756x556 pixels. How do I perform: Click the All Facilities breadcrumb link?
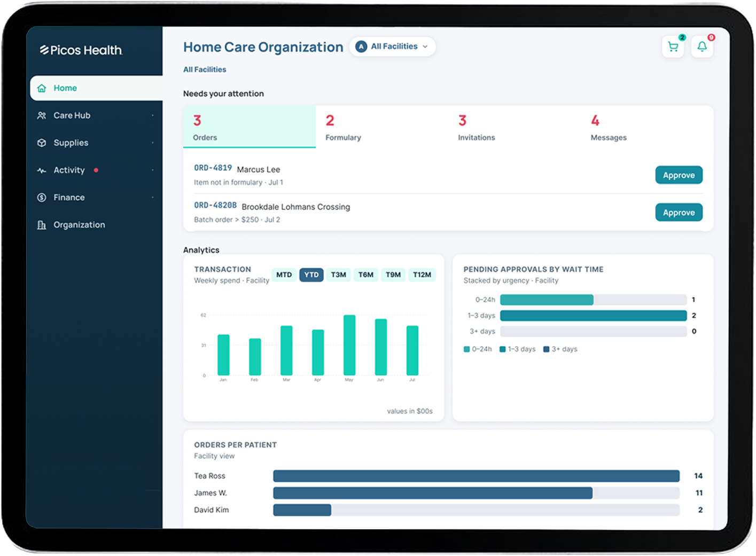pos(205,69)
